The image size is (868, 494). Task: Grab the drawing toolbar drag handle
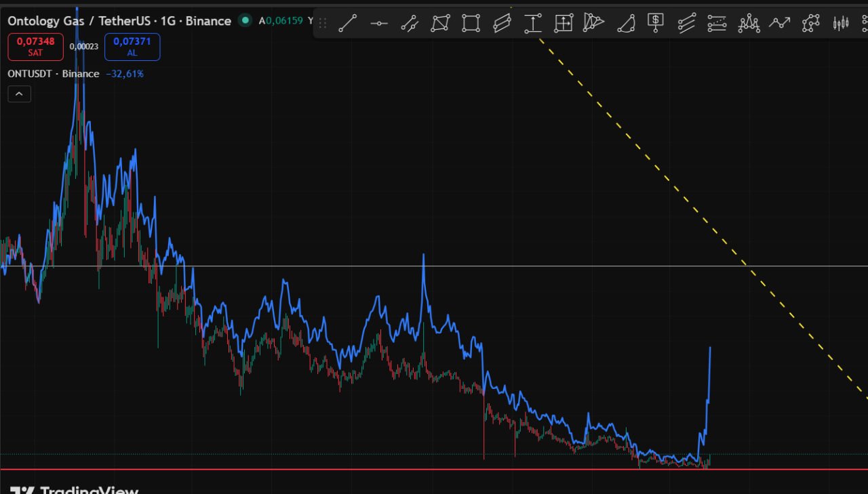point(323,23)
